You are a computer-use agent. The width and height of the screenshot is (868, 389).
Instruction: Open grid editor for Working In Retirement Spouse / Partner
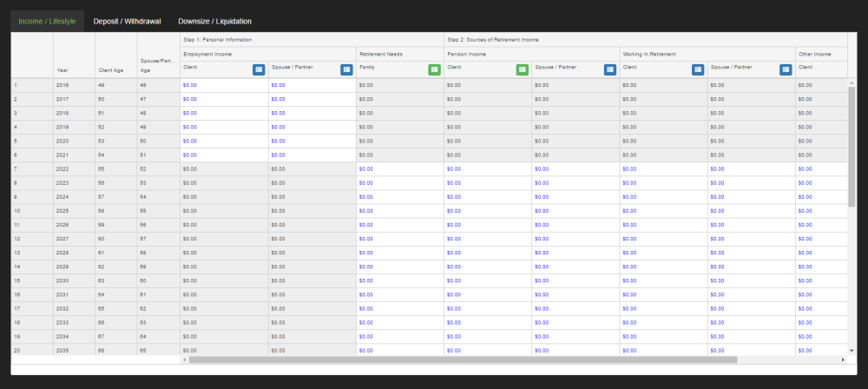pos(786,69)
